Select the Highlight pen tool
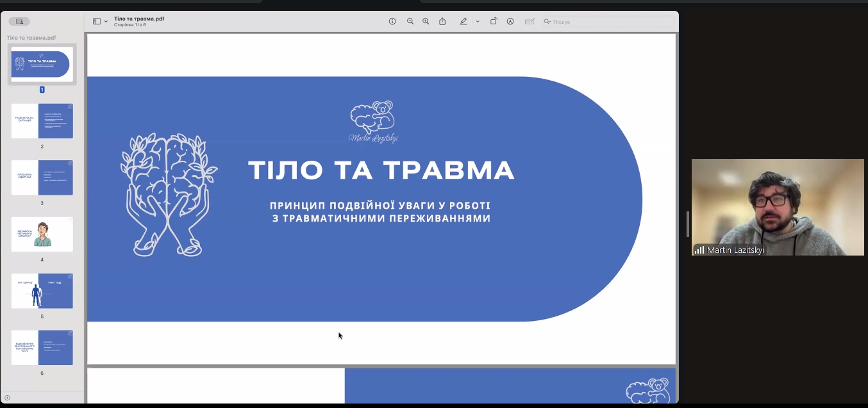 pos(463,21)
